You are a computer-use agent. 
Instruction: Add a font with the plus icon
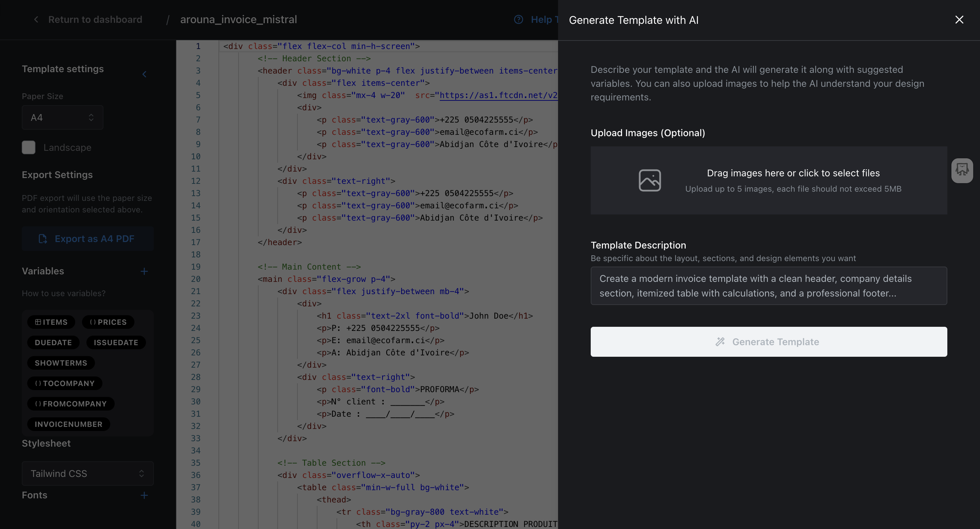pyautogui.click(x=144, y=495)
